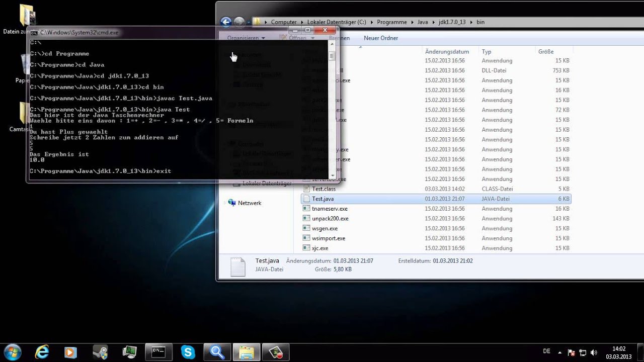Click the 753 KB size cell
Image resolution: width=644 pixels, height=362 pixels.
561,70
